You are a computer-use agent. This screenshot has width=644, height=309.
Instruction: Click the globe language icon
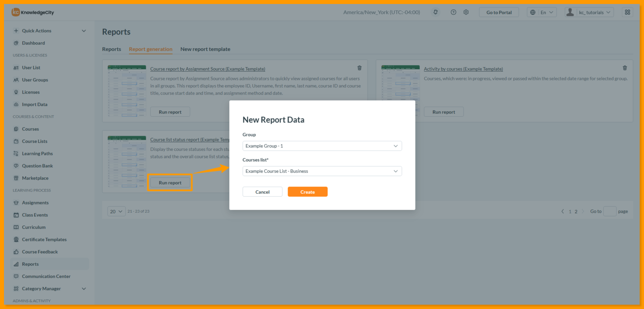point(533,12)
